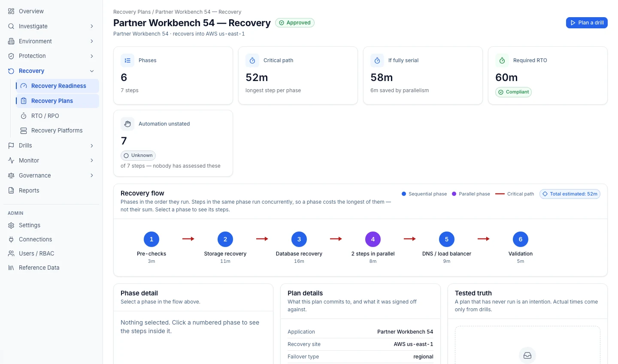Click the Required RTO timer icon
The width and height of the screenshot is (618, 364).
pos(502,60)
